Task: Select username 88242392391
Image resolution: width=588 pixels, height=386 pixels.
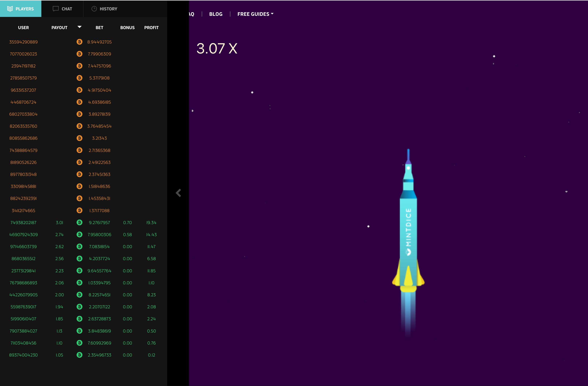Action: coord(23,198)
